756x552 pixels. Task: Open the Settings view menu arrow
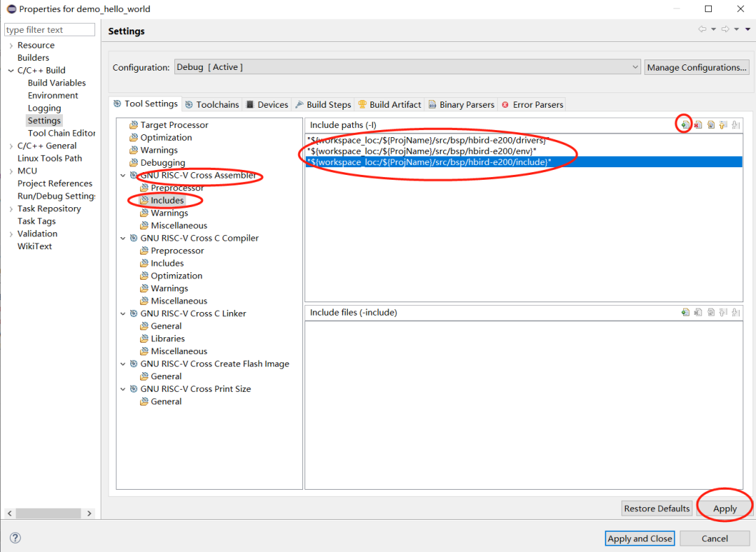[748, 29]
